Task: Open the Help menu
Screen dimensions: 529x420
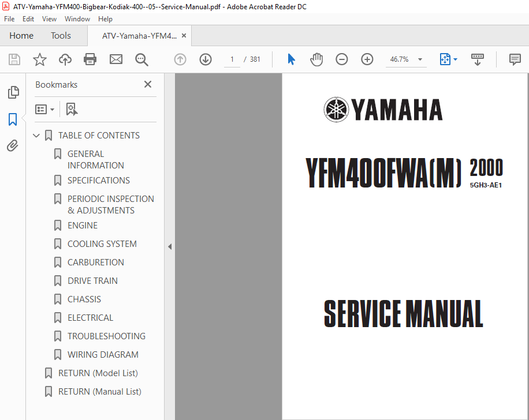Action: coord(105,19)
